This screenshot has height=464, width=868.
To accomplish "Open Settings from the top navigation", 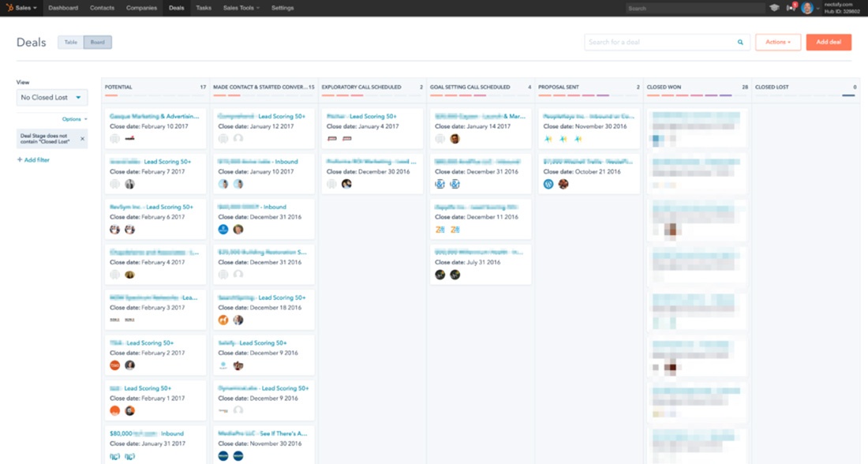I will tap(282, 8).
